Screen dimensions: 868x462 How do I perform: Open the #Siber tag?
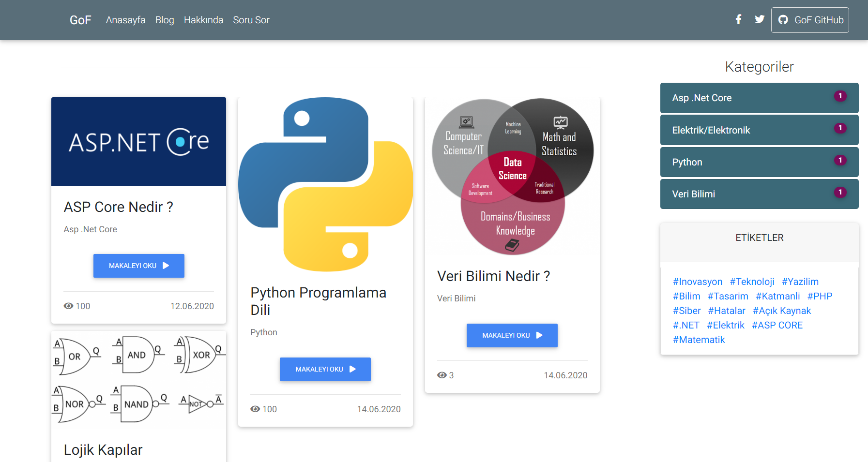coord(687,311)
